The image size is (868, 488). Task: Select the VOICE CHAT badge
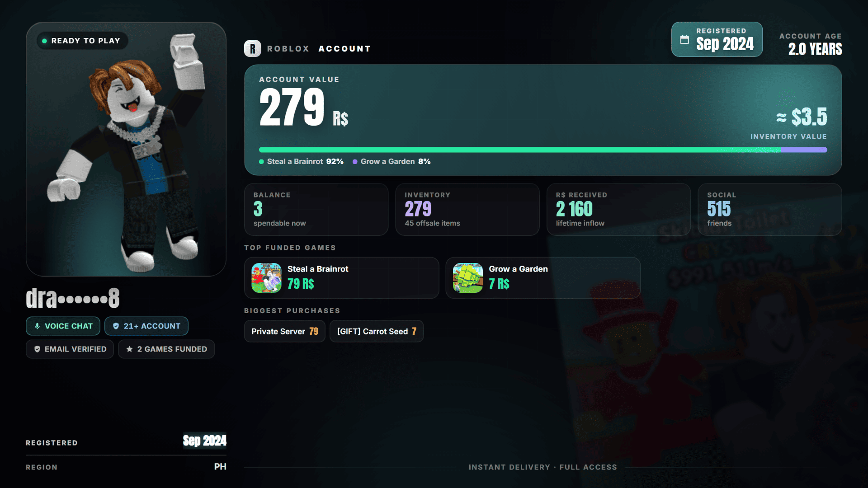click(63, 326)
